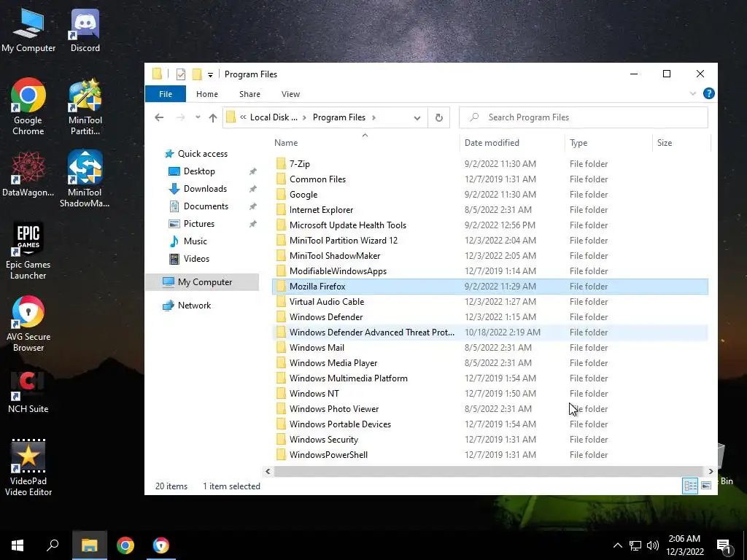Open Epic Games Launcher desktop shortcut

28,251
